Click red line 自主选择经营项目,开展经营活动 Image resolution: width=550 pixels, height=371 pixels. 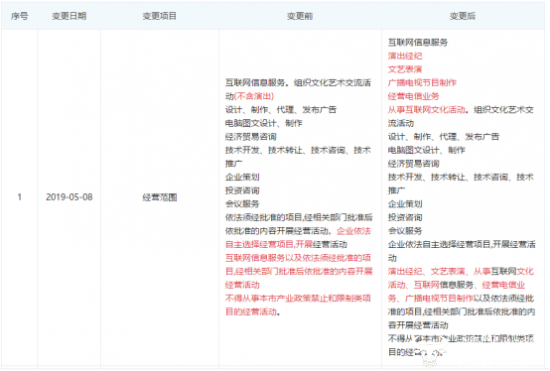tap(286, 244)
